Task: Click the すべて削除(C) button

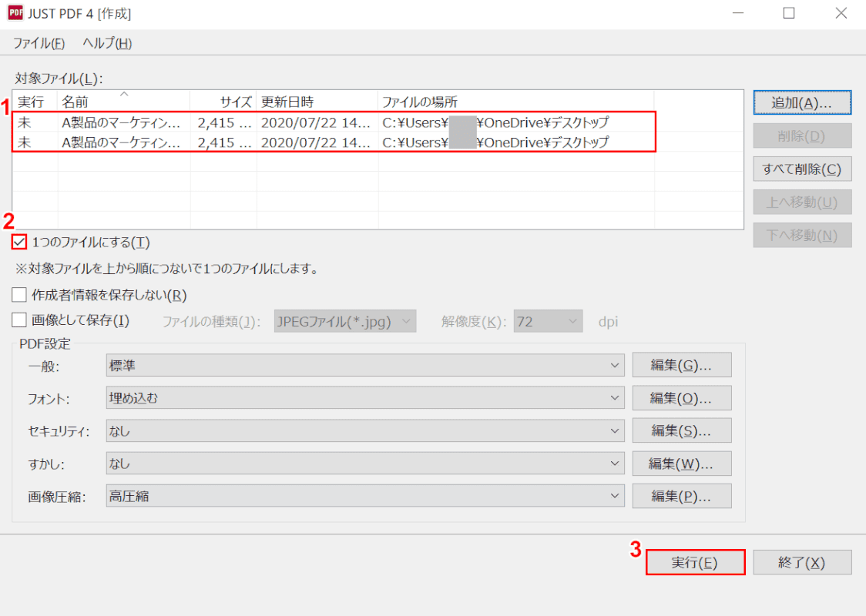Action: click(x=802, y=169)
